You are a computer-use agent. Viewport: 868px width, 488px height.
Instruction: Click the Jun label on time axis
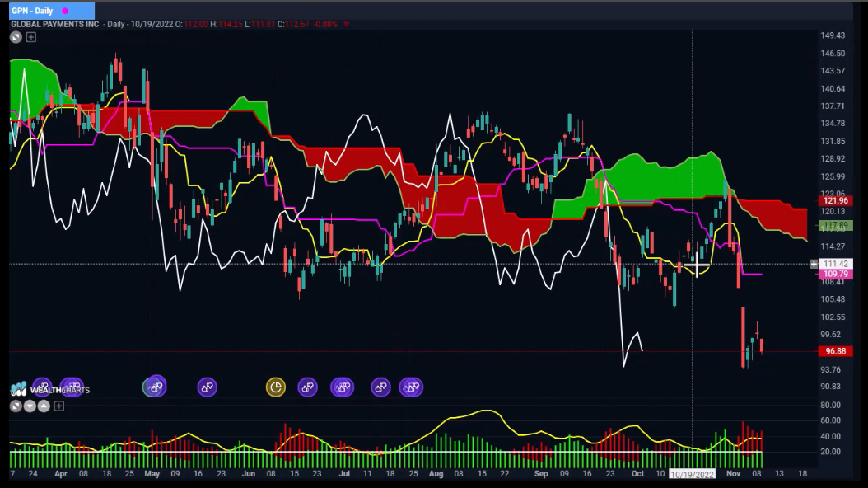point(248,474)
